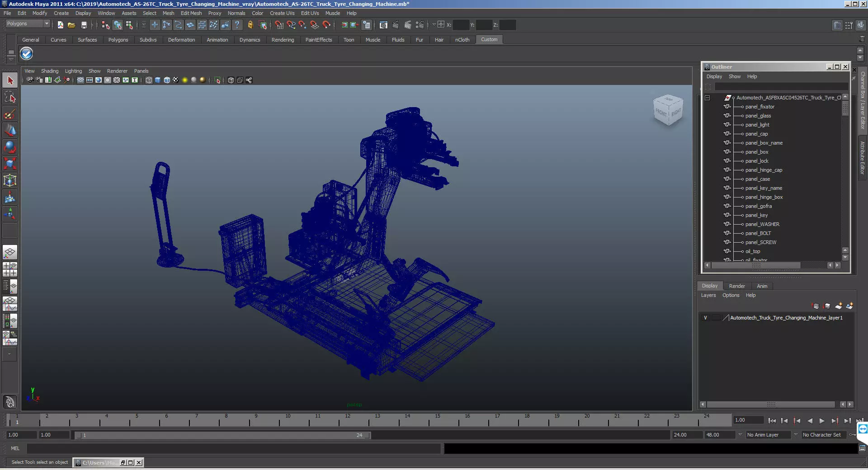Move selected layer up in list
The image size is (868, 470).
tap(816, 306)
